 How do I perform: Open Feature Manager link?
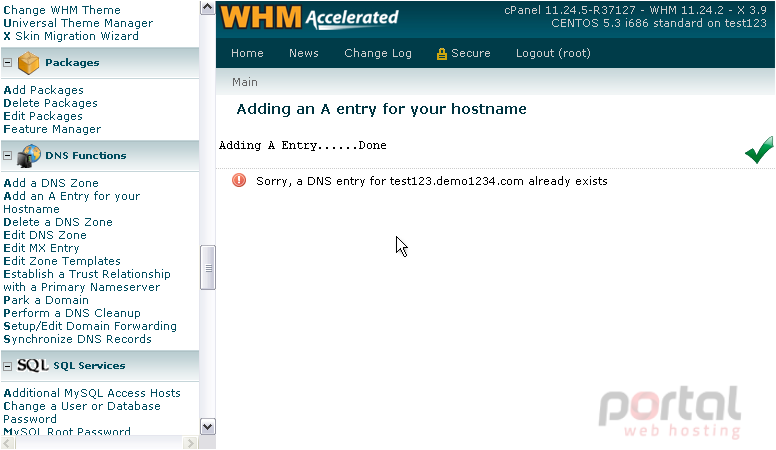52,129
